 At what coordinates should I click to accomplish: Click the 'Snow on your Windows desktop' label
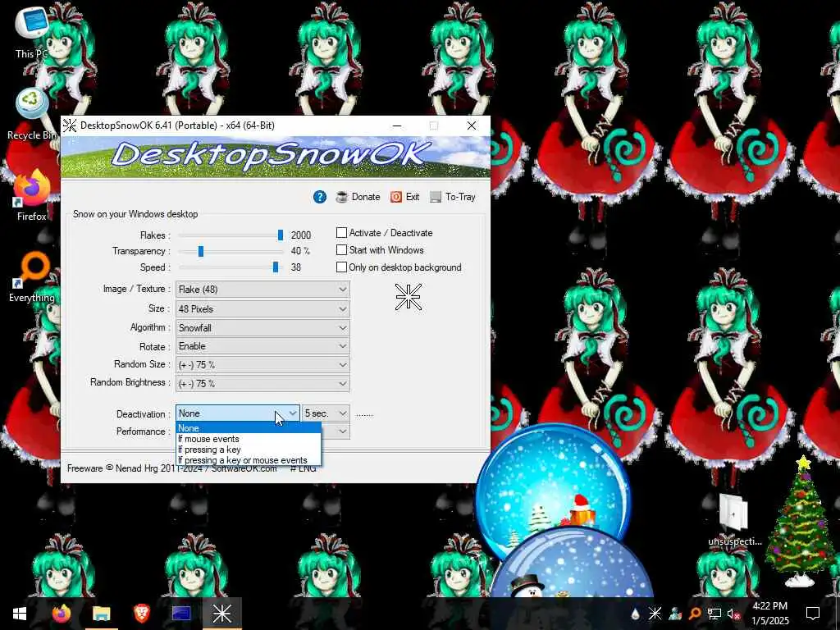coord(135,214)
